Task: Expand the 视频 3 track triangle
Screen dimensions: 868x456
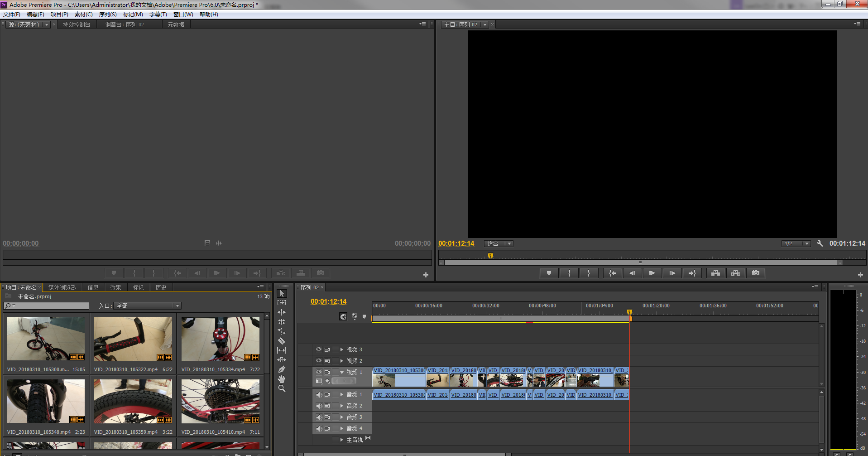Action: pyautogui.click(x=342, y=349)
